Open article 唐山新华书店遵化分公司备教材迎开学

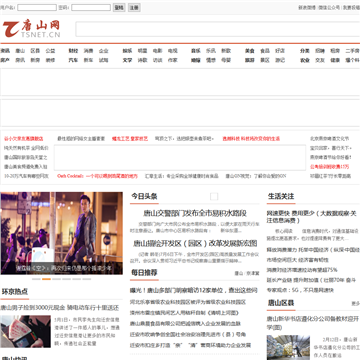[313, 323]
